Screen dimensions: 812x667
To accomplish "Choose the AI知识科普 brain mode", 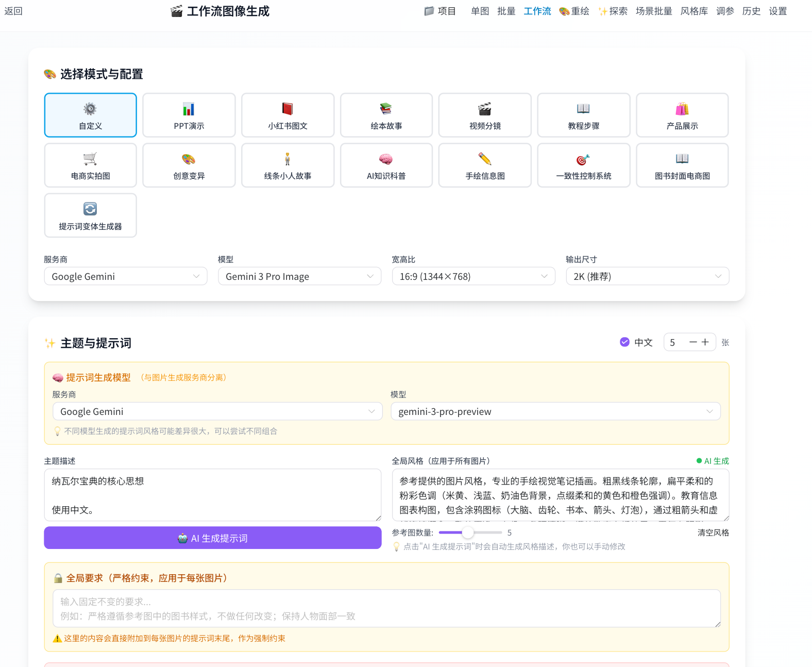I will click(x=386, y=165).
